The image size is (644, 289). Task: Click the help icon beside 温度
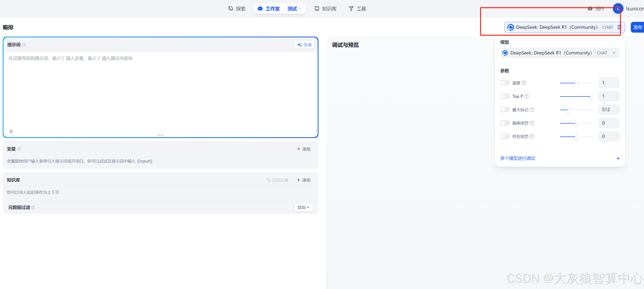coord(524,83)
